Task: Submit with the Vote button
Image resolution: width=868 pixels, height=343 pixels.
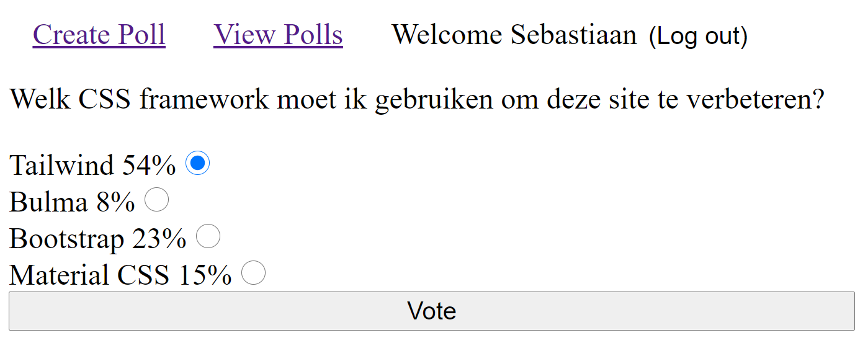Action: tap(431, 311)
